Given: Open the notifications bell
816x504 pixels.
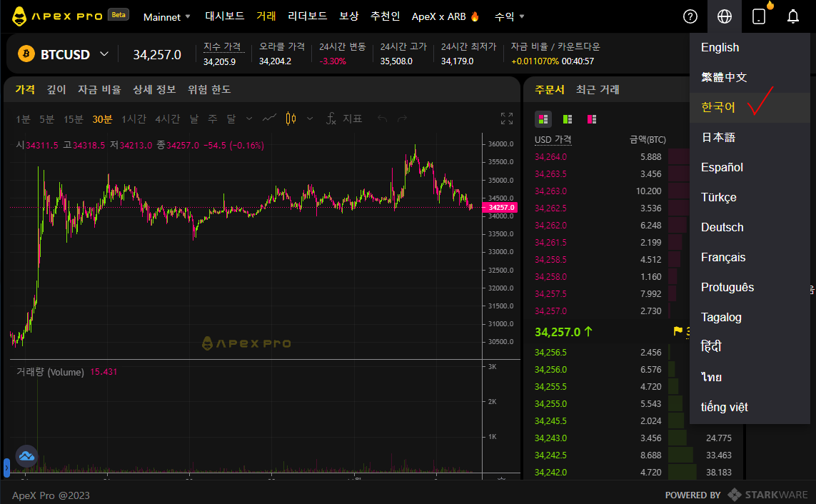Looking at the screenshot, I should click(x=793, y=16).
